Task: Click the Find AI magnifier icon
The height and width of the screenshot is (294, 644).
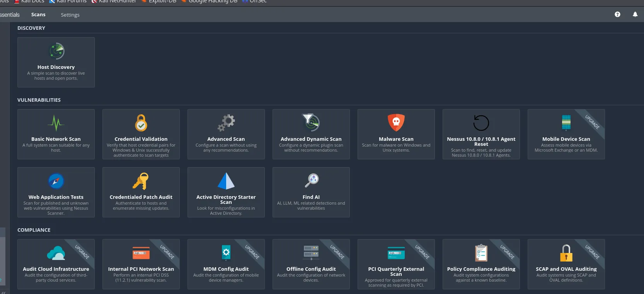Action: coord(312,180)
